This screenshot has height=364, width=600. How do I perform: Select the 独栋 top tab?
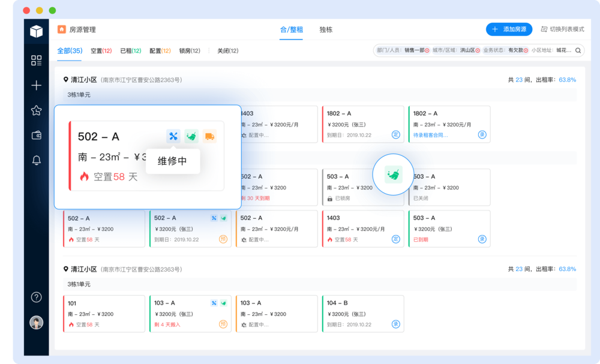326,29
